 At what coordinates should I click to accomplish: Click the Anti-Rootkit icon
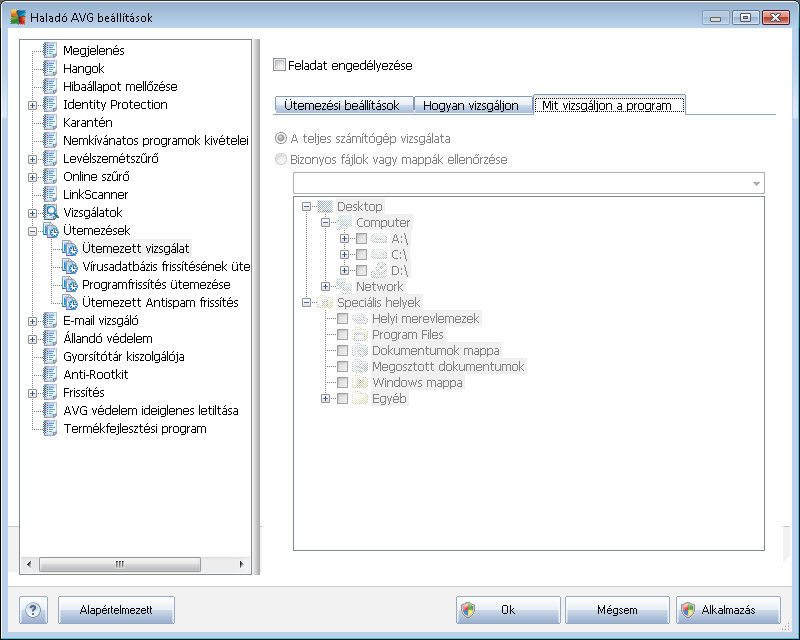coord(50,374)
